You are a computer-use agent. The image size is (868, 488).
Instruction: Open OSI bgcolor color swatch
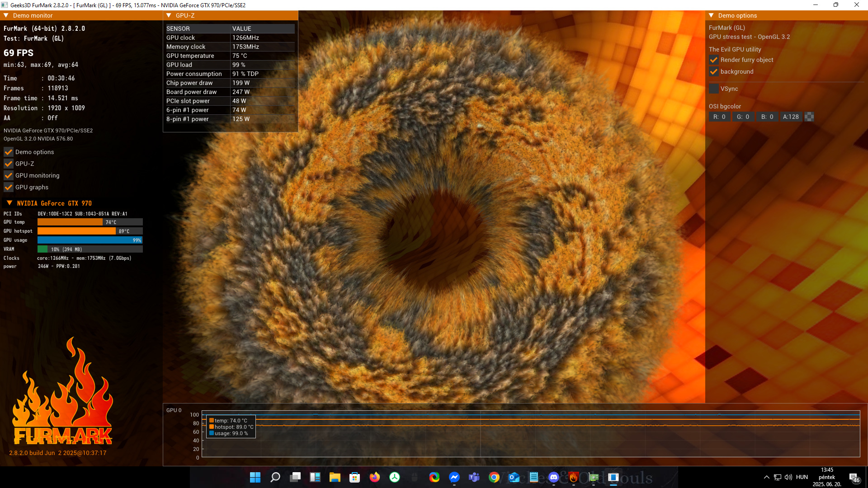[809, 117]
